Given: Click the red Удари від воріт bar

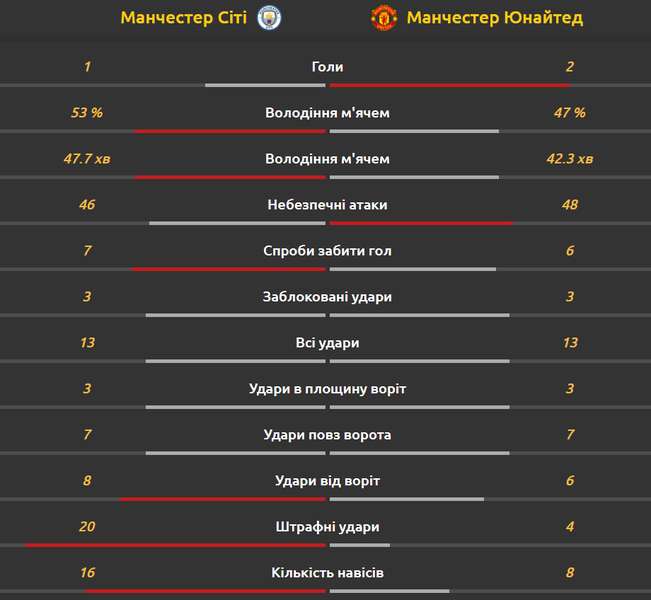Looking at the screenshot, I should pyautogui.click(x=223, y=500).
